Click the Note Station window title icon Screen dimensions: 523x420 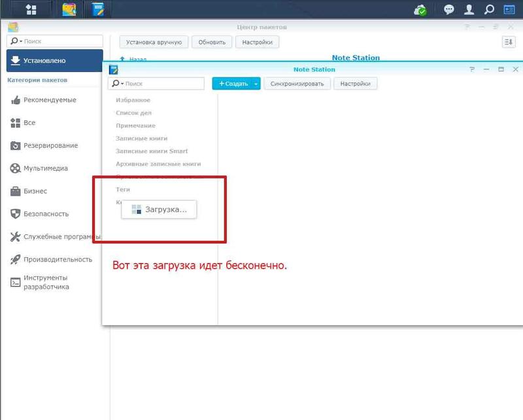click(114, 69)
